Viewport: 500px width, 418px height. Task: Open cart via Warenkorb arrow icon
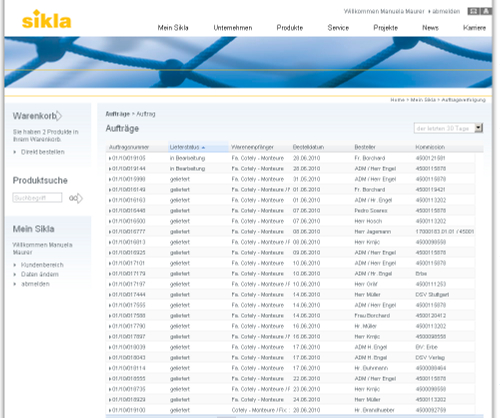tap(59, 116)
